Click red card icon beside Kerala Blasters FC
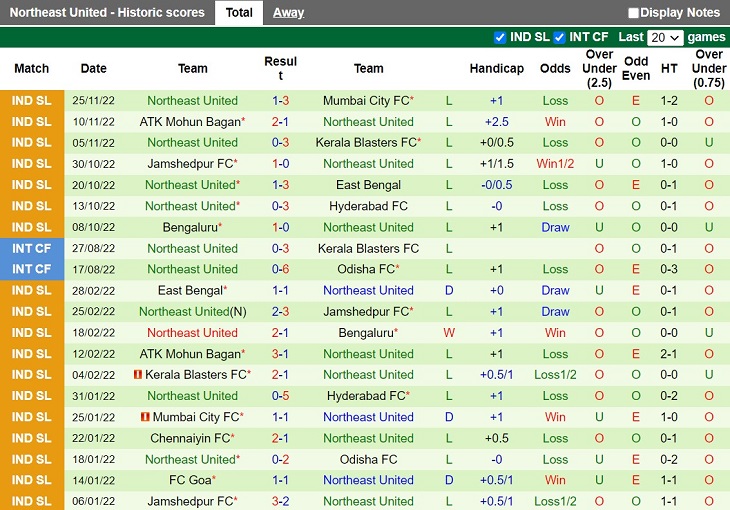 pyautogui.click(x=138, y=375)
